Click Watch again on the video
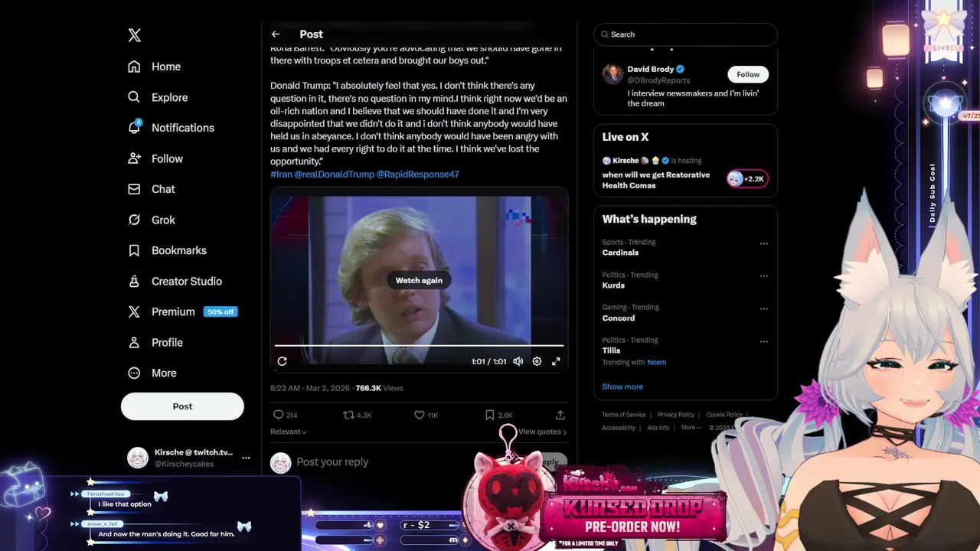980x551 pixels. [x=419, y=280]
